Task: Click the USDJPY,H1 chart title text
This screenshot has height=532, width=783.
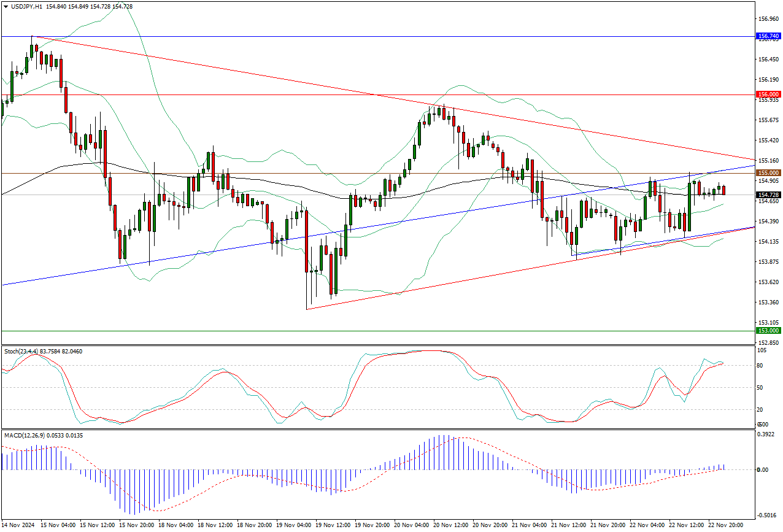Action: pyautogui.click(x=26, y=6)
